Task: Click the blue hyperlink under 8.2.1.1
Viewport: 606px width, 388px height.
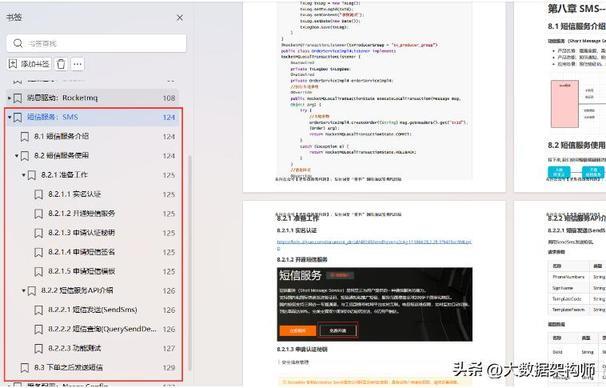Action: point(374,244)
